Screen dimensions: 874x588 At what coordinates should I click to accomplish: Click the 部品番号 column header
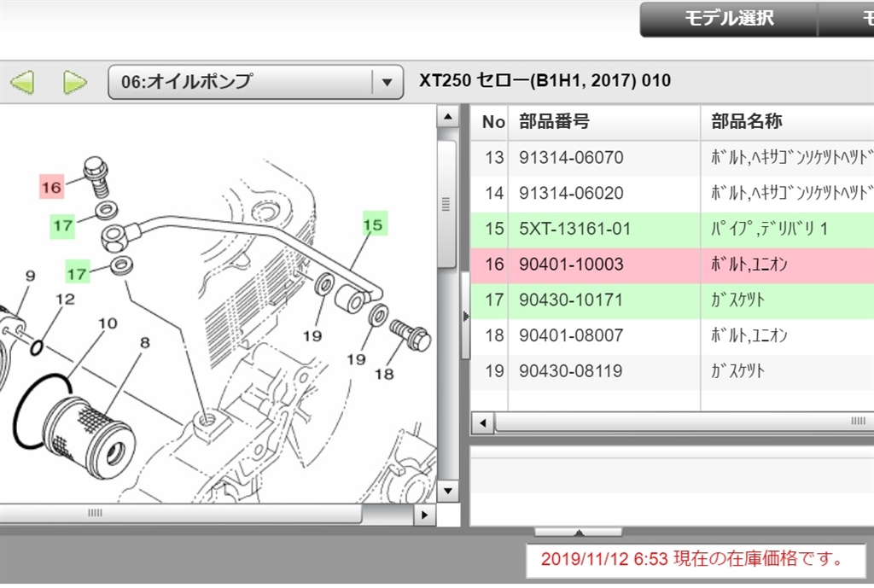(x=604, y=121)
